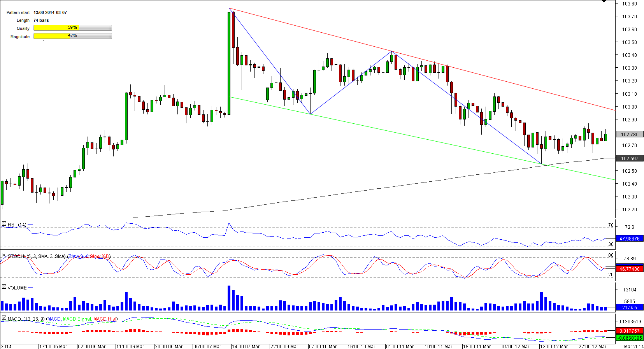Click the Slow %K legend text
Viewport: 644px width, 349px height.
pyautogui.click(x=78, y=256)
